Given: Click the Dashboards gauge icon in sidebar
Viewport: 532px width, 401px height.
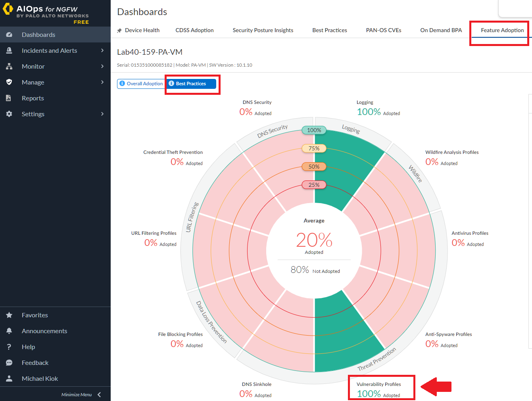Looking at the screenshot, I should tap(9, 35).
